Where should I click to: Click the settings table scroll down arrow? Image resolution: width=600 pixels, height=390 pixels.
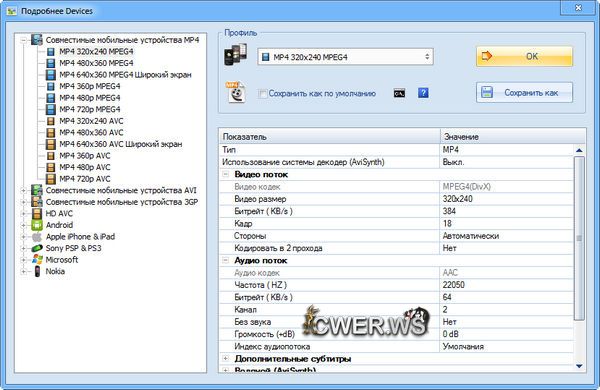point(579,366)
